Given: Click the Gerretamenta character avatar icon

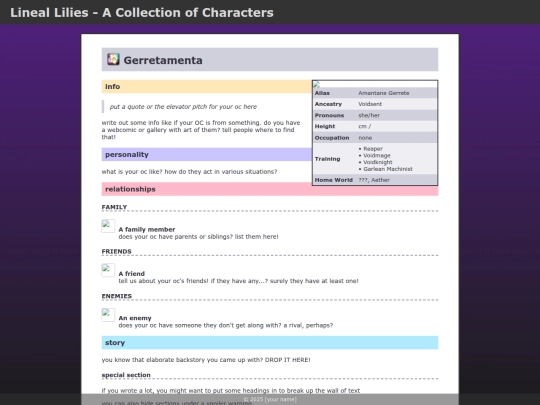Looking at the screenshot, I should click(113, 59).
